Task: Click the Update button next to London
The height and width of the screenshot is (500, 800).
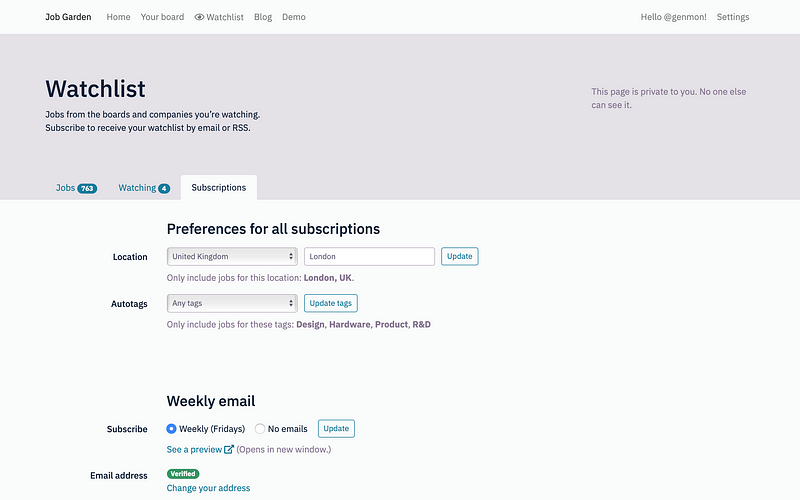Action: click(460, 256)
